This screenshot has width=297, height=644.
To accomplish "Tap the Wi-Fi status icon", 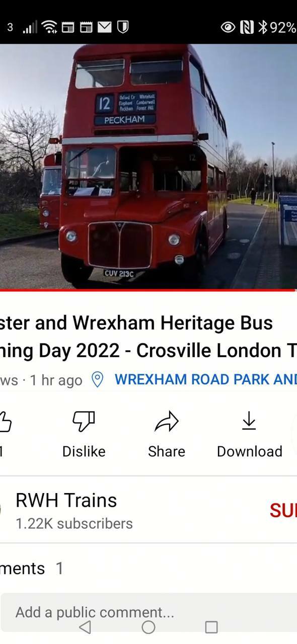I will pyautogui.click(x=49, y=27).
